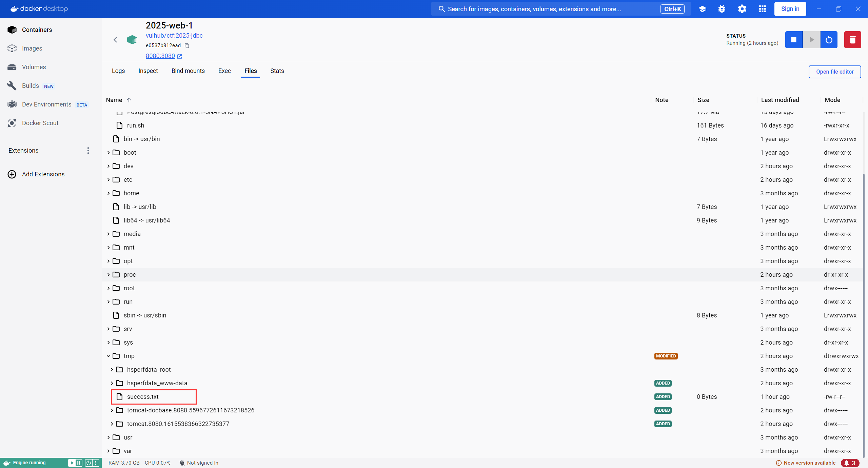Screen dimensions: 868x468
Task: Restart the container
Action: point(829,40)
